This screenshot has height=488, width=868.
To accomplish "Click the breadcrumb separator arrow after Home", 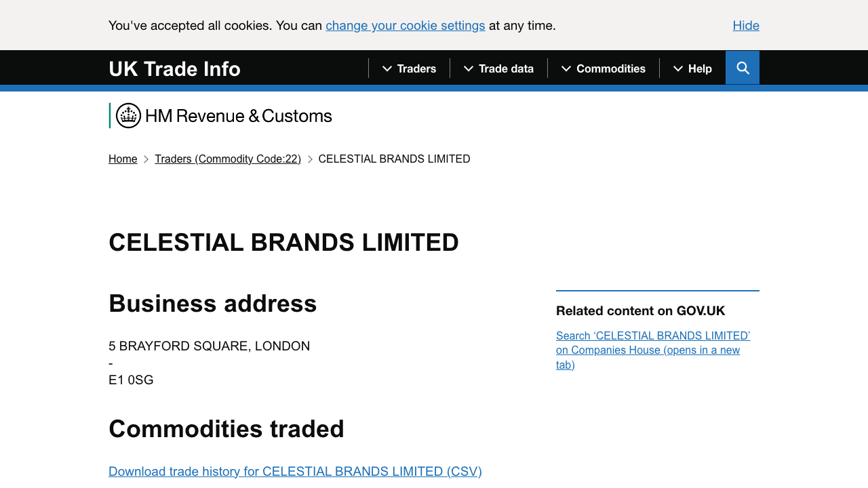I will (145, 159).
